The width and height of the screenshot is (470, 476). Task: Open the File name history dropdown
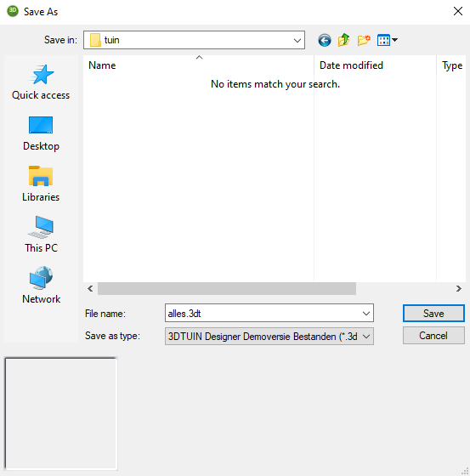pos(366,314)
